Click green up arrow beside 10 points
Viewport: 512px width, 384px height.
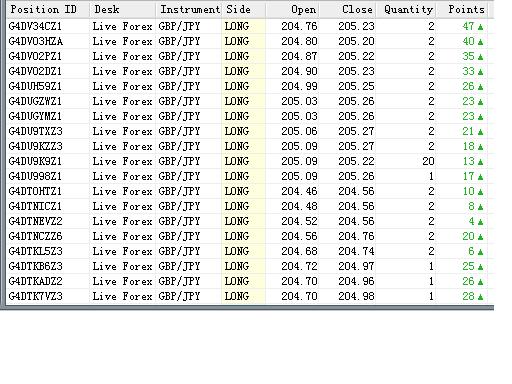(480, 192)
